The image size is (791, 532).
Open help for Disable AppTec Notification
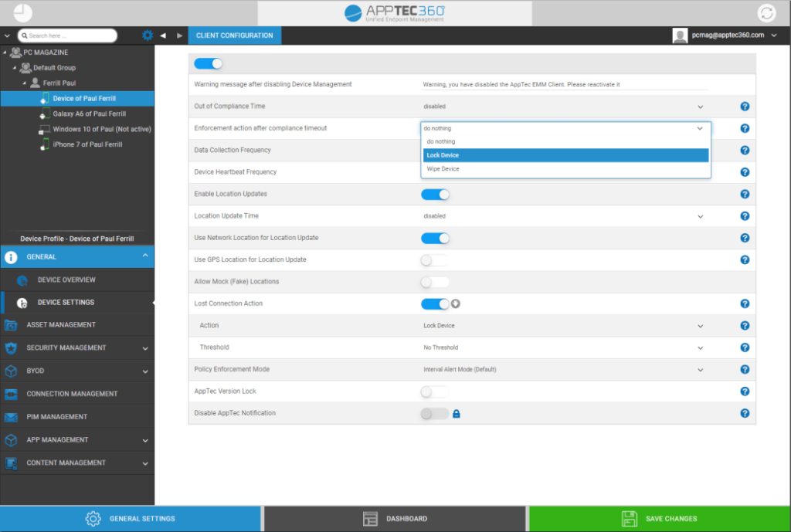pyautogui.click(x=745, y=414)
